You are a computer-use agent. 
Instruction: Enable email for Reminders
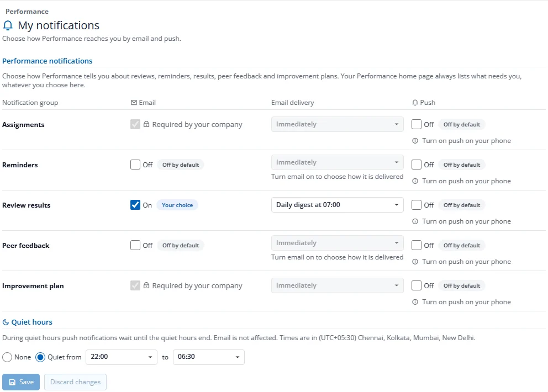(135, 165)
